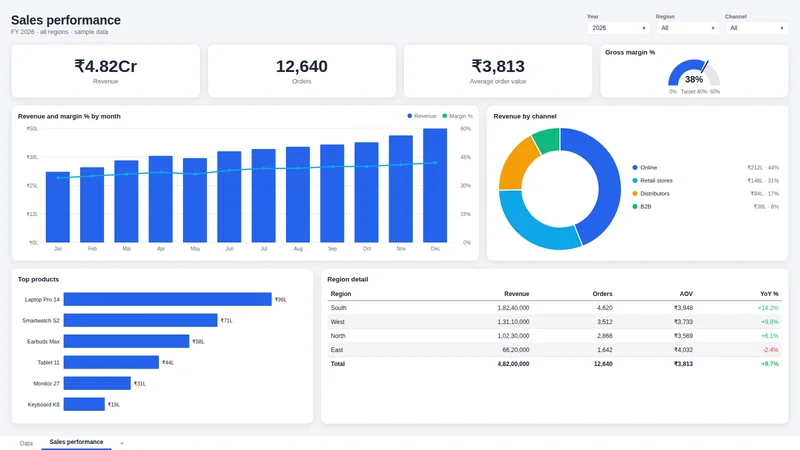Select the West region row name
800x450 pixels.
pyautogui.click(x=337, y=322)
